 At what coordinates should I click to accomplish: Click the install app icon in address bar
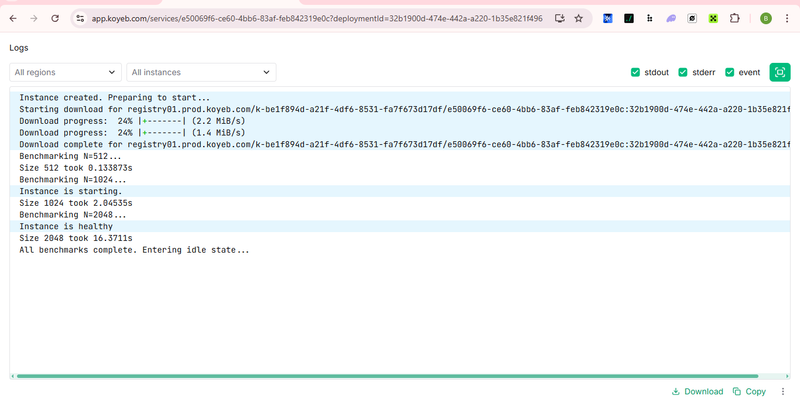(x=559, y=18)
